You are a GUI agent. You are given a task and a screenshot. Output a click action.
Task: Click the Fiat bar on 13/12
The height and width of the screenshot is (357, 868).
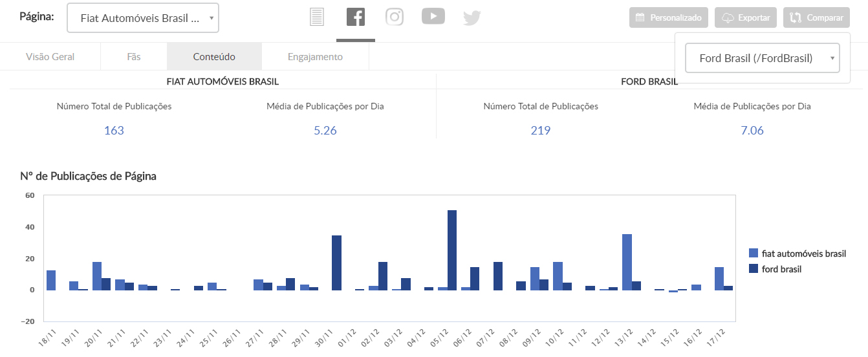pyautogui.click(x=627, y=262)
